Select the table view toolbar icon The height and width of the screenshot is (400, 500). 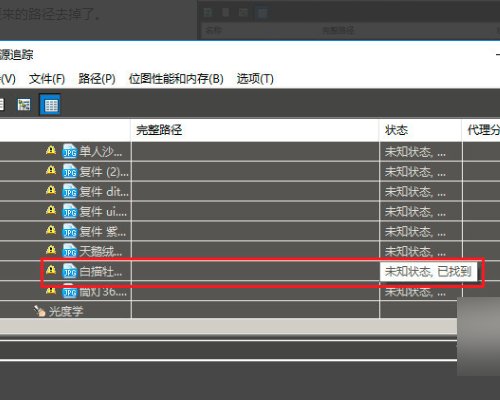pos(50,105)
